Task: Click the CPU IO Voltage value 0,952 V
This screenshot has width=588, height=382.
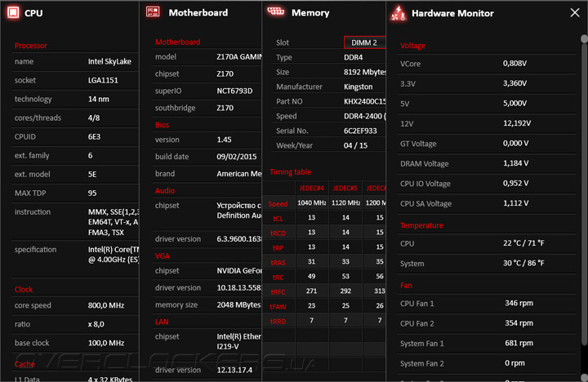Action: 515,184
